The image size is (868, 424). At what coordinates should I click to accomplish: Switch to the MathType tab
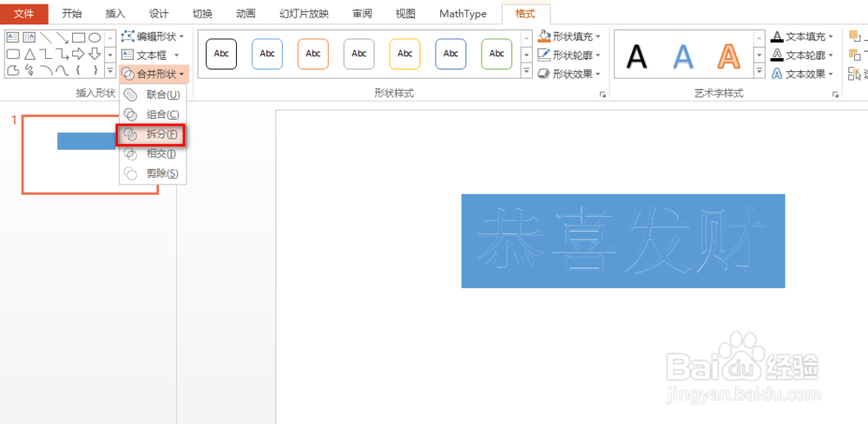463,14
